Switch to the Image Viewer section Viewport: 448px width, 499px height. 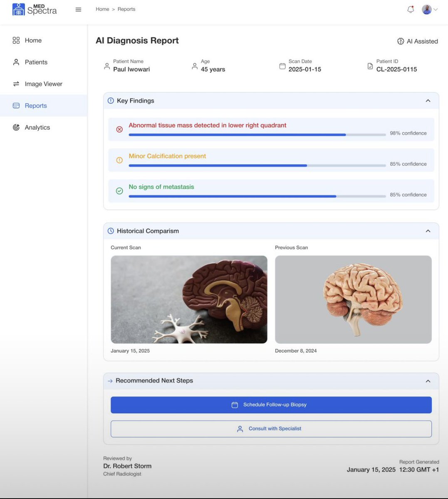(42, 84)
